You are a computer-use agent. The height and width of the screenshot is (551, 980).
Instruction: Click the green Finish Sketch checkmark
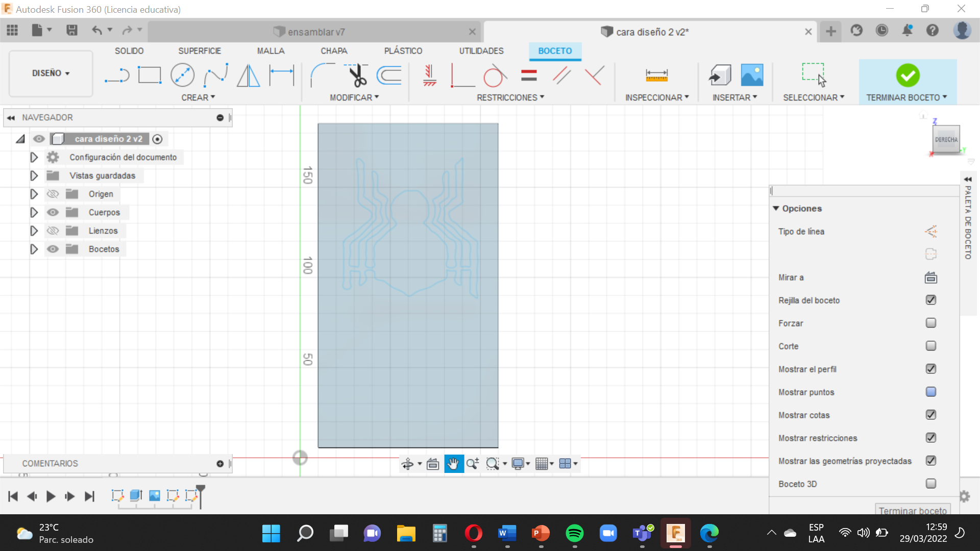908,76
